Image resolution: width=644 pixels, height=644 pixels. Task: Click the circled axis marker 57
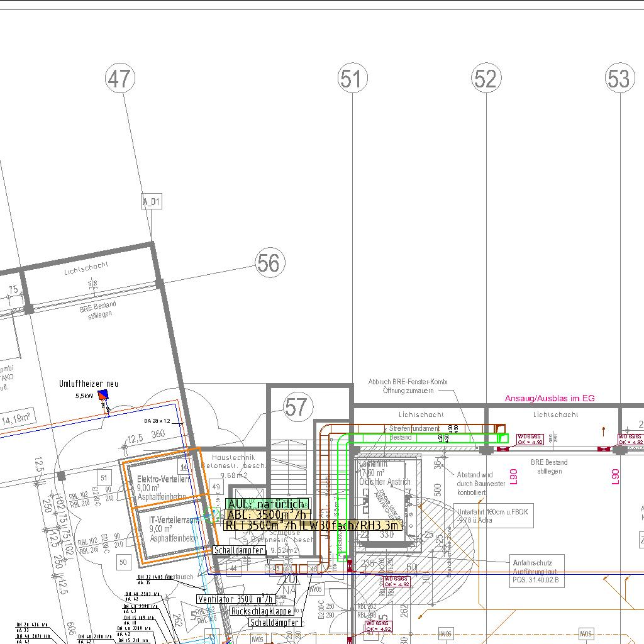click(296, 408)
